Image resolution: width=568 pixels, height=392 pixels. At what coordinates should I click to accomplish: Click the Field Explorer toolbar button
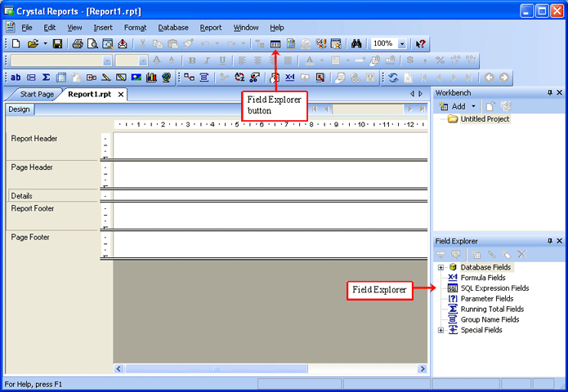275,44
